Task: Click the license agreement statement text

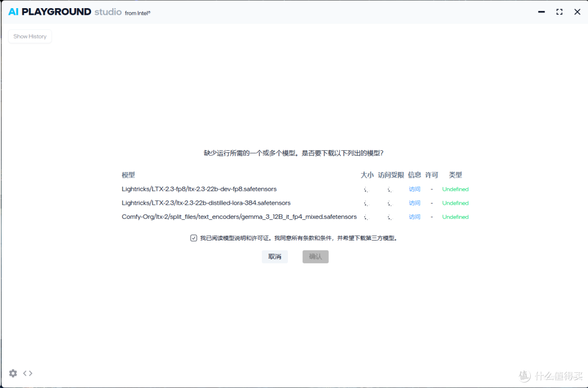Action: point(298,238)
